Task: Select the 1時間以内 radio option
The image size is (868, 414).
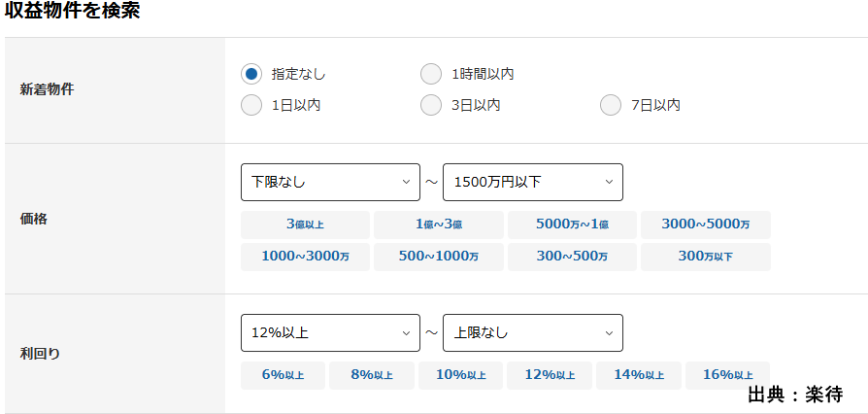Action: [431, 74]
